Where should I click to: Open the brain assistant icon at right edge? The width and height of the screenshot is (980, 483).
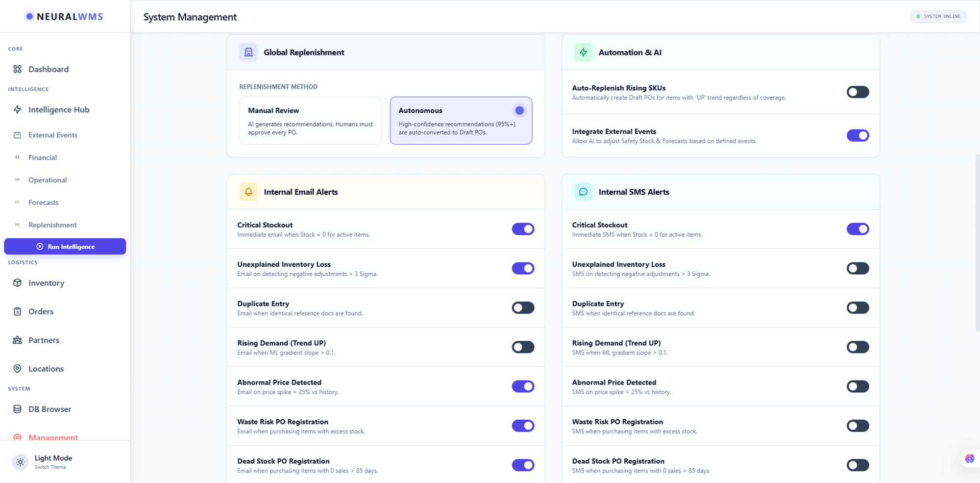[x=969, y=458]
